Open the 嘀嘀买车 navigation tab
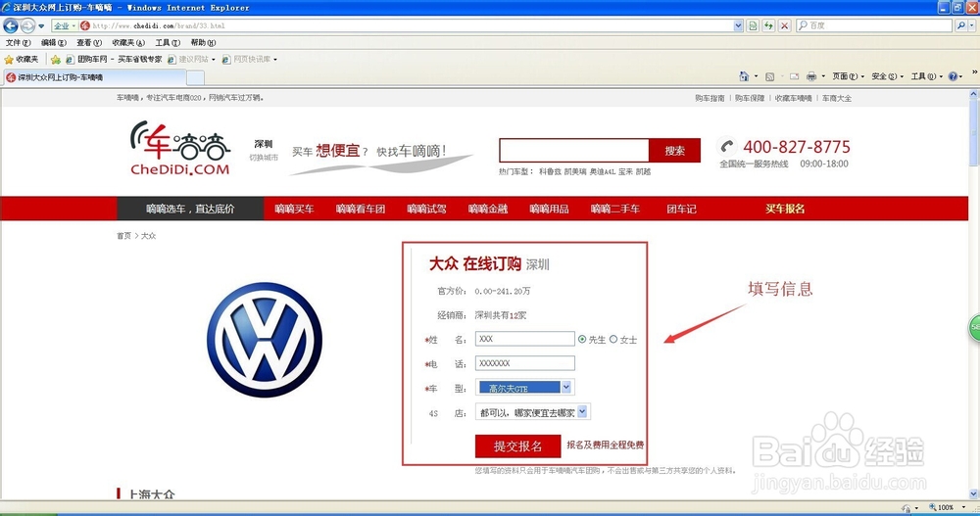 click(x=294, y=209)
